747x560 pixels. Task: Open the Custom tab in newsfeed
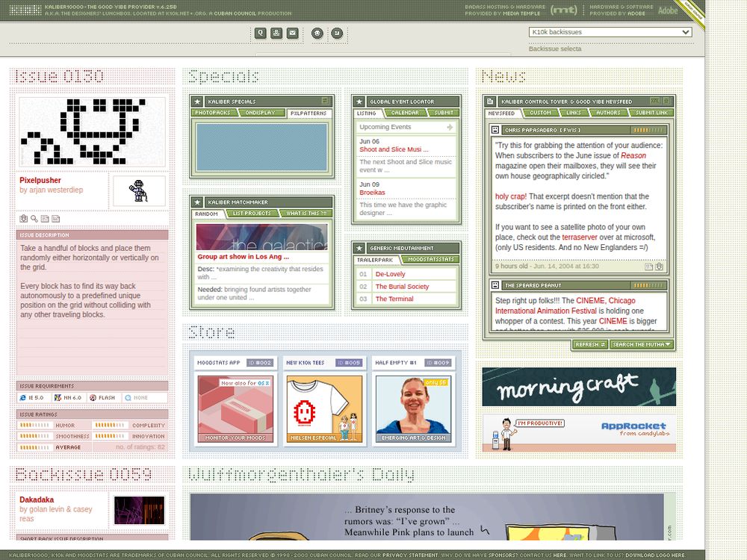coord(540,113)
